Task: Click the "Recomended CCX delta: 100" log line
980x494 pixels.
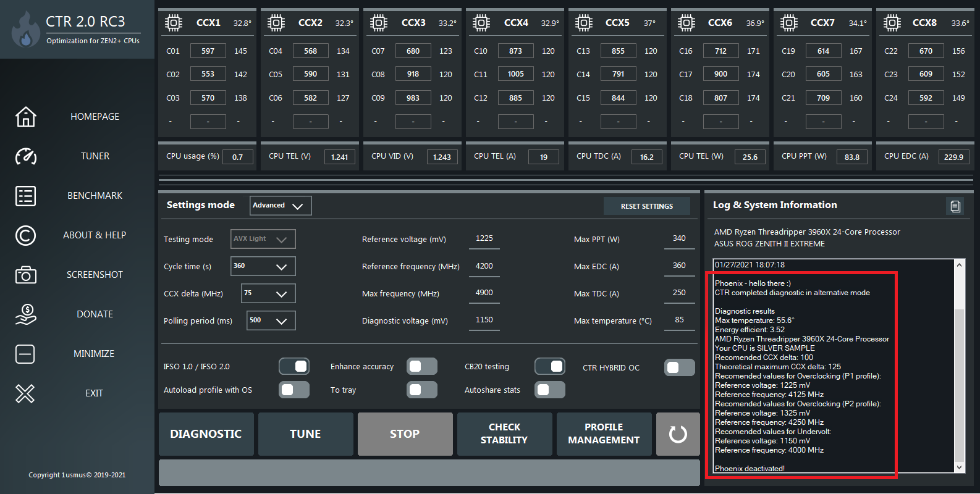Action: click(764, 358)
